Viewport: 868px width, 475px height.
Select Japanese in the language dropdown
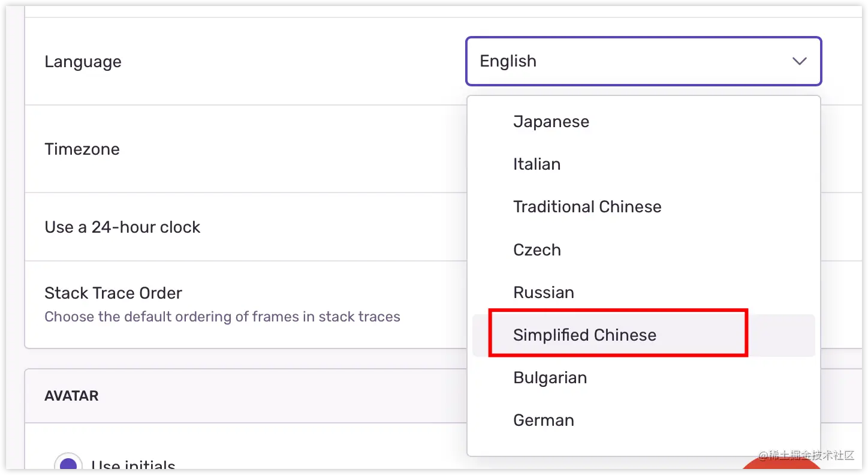(551, 121)
